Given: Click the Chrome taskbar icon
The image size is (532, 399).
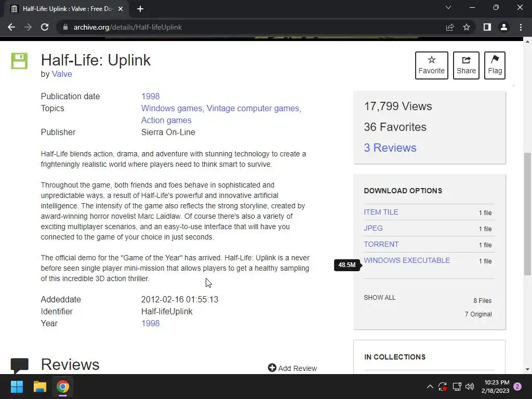Looking at the screenshot, I should click(x=63, y=387).
